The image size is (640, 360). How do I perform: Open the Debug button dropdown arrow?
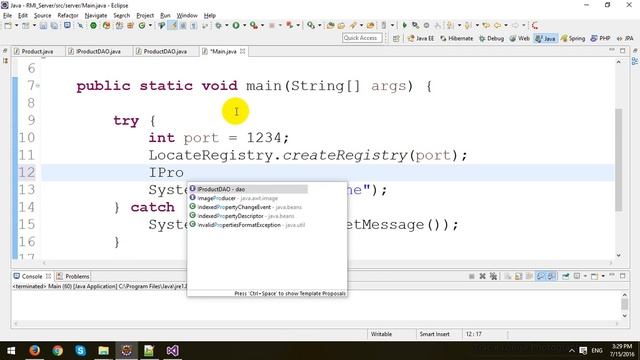[227, 25]
